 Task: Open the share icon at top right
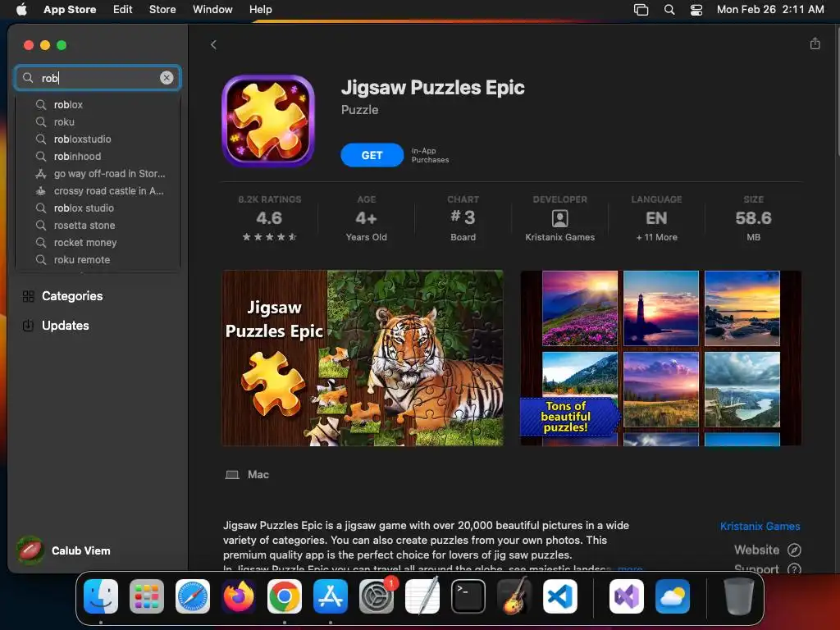tap(815, 43)
